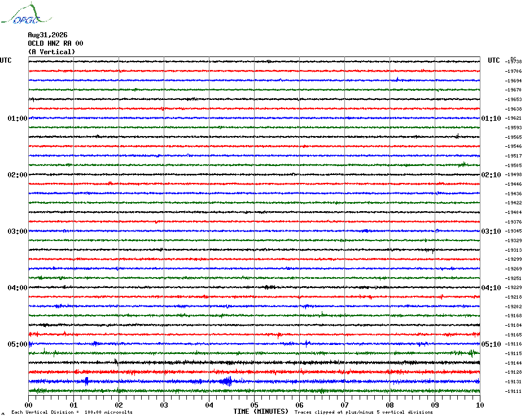Click minute tick label 10 on time axis
Screen dimensions: 525x420
480,405
